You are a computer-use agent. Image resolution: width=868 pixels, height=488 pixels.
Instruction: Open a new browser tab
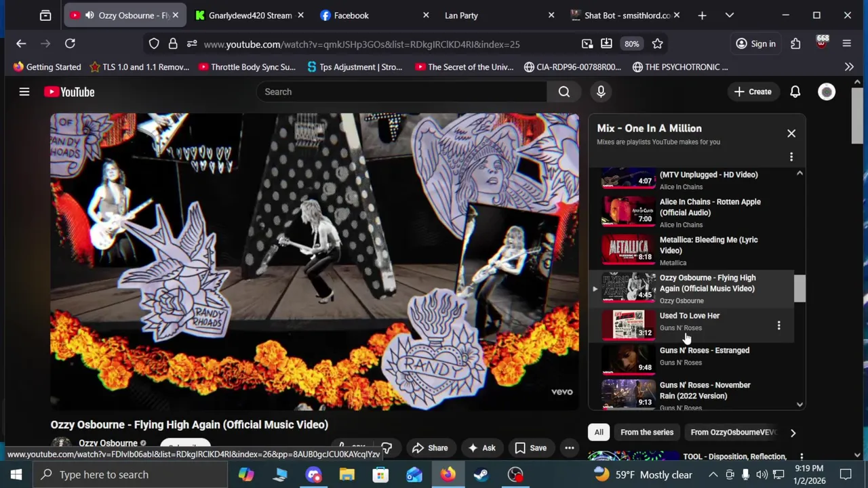point(702,15)
